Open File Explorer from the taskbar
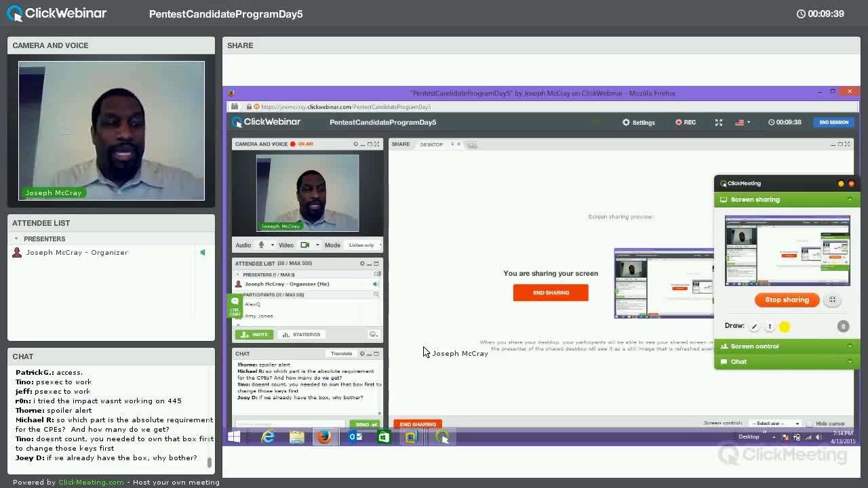The image size is (868, 488). [x=297, y=437]
